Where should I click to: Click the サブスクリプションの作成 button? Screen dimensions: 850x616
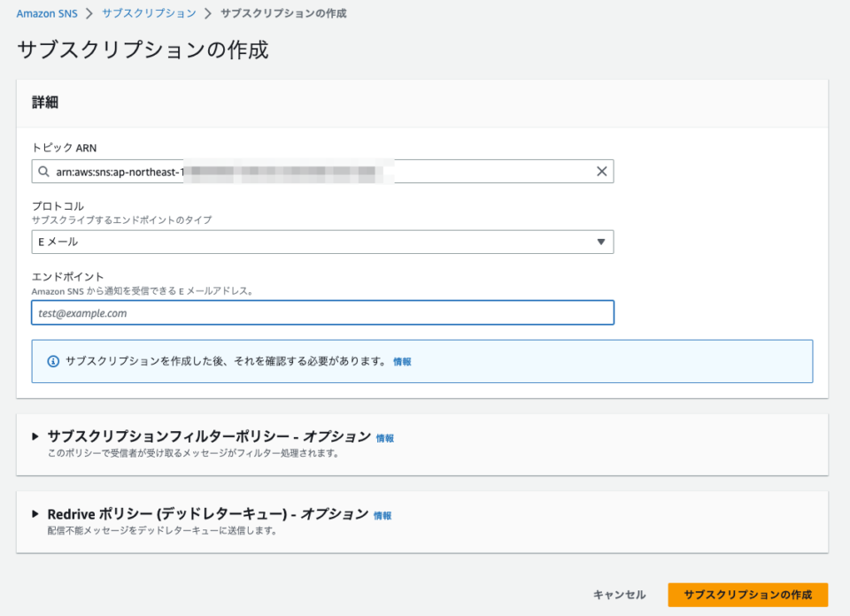(748, 594)
